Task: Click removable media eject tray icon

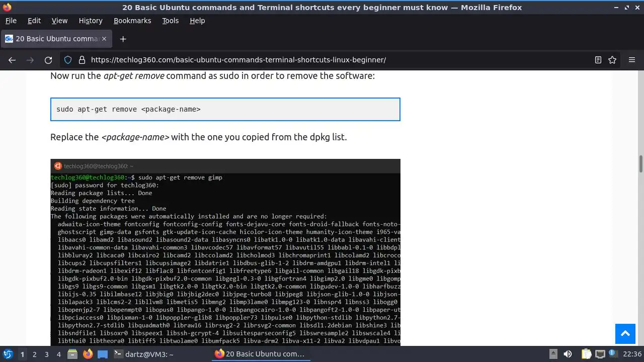Action: tap(553, 354)
